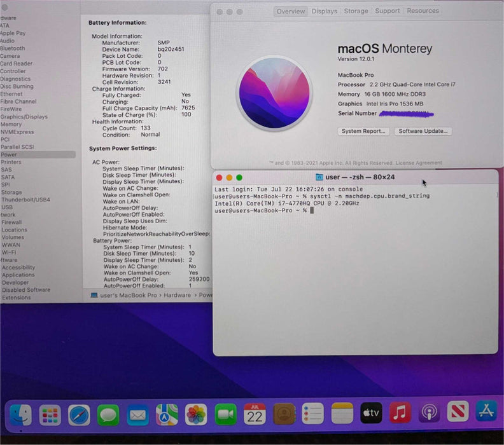This screenshot has width=504, height=445.
Task: Open the License Agreement link
Action: coord(419,163)
